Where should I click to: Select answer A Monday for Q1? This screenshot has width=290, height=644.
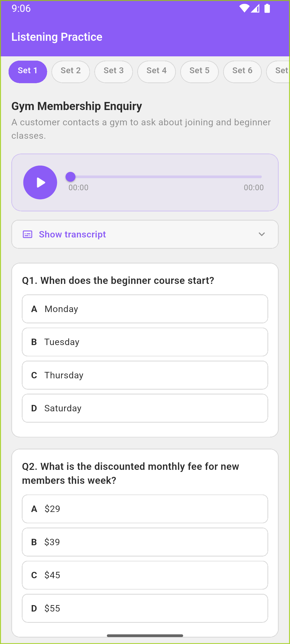coord(145,309)
